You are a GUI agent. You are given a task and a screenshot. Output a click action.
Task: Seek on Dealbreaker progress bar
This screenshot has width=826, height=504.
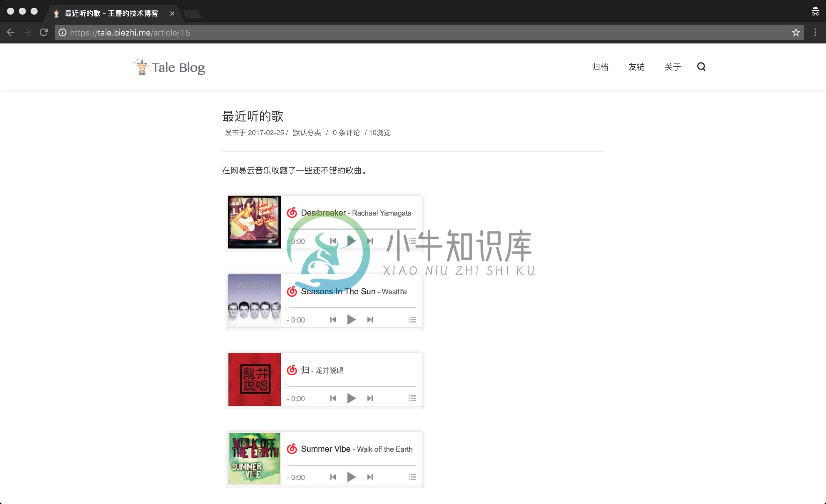351,229
